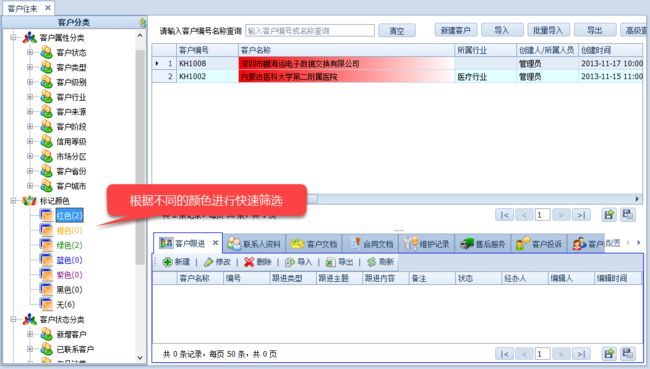The image size is (650, 369).
Task: Collapse the 标记颜色 tree node
Action: tap(13, 201)
